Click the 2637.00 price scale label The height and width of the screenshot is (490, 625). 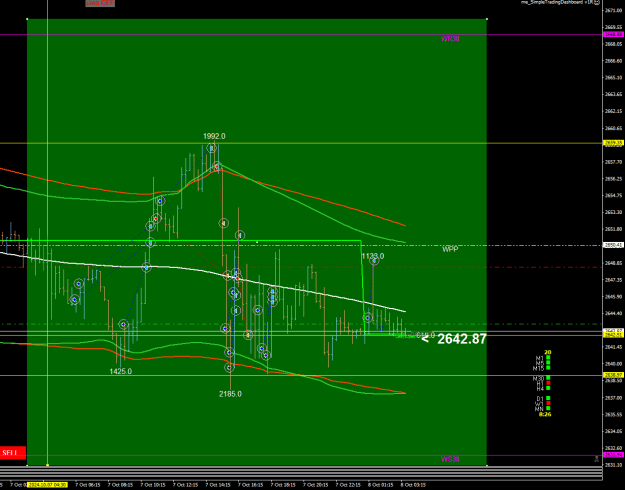tap(613, 398)
